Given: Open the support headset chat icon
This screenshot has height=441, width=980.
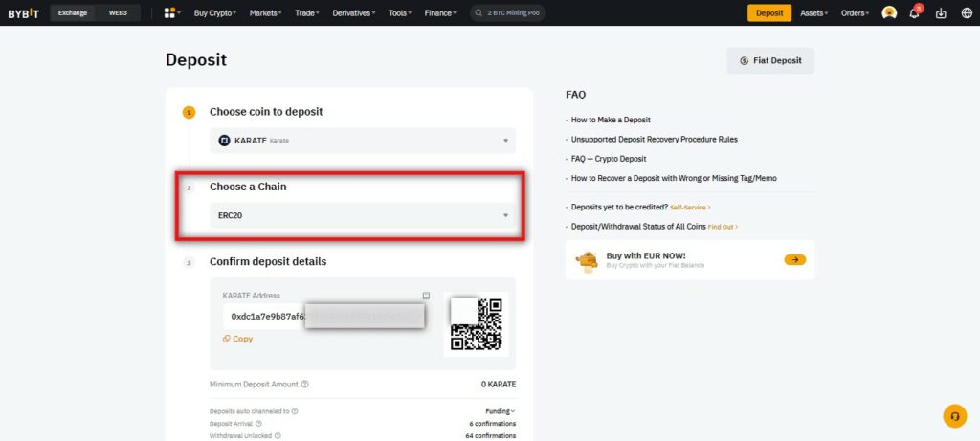Looking at the screenshot, I should point(954,416).
